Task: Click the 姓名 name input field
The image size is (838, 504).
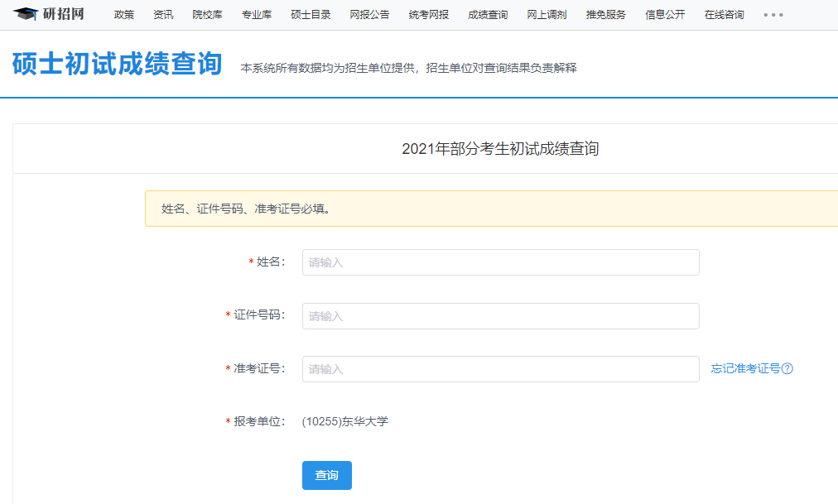Action: pos(500,262)
